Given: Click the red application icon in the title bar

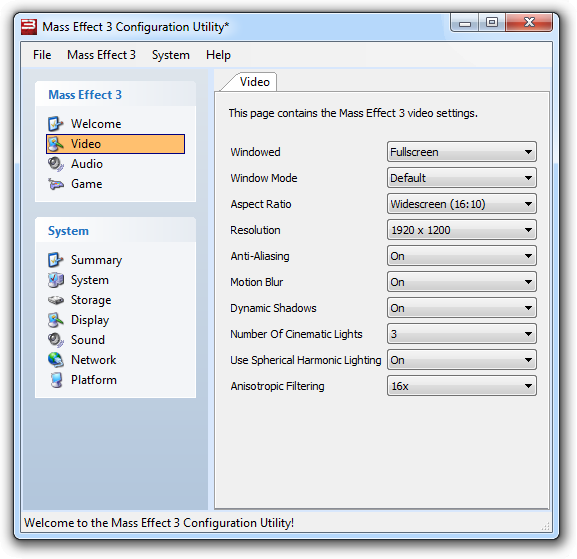Looking at the screenshot, I should 29,26.
